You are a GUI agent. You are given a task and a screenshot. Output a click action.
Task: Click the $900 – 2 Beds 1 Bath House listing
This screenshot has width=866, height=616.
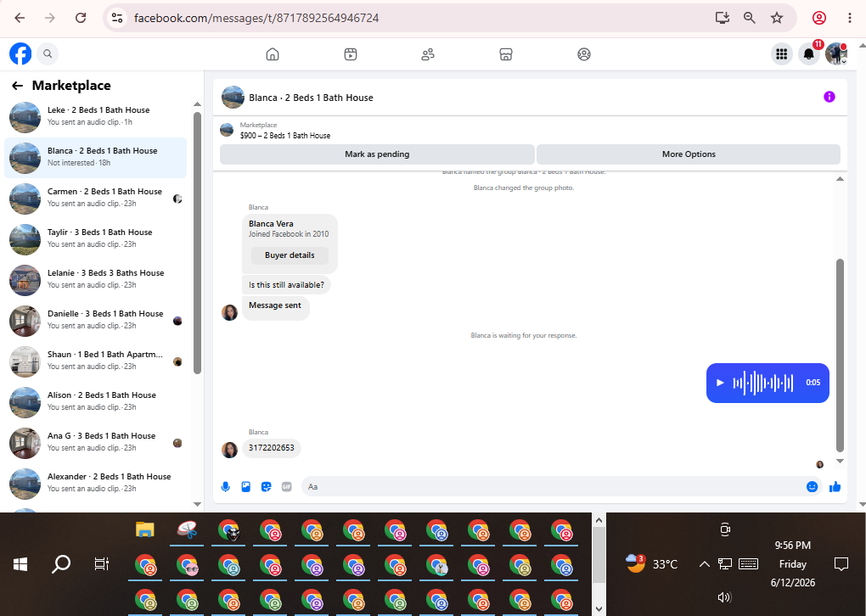click(x=285, y=135)
